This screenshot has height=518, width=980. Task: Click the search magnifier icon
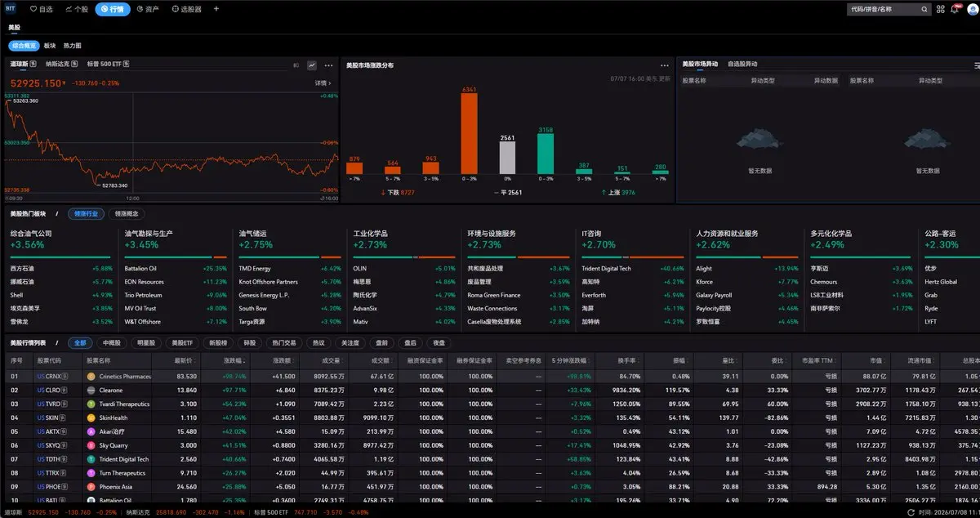click(924, 9)
